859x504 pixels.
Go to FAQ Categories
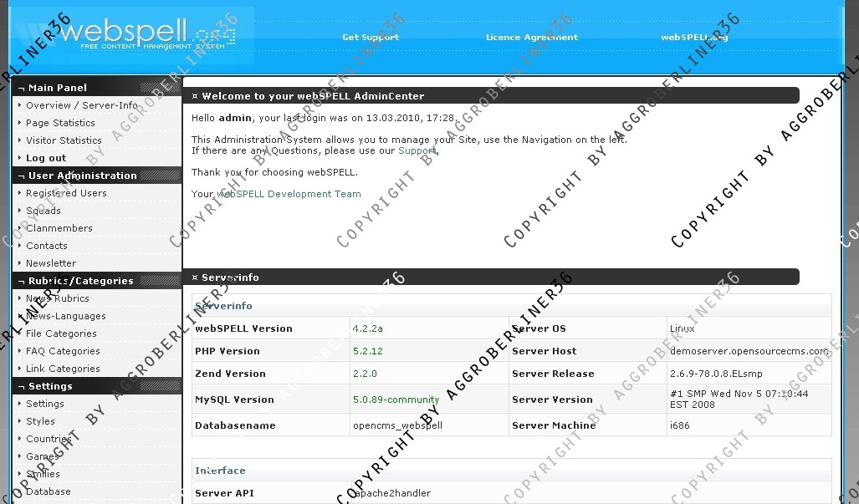click(63, 351)
